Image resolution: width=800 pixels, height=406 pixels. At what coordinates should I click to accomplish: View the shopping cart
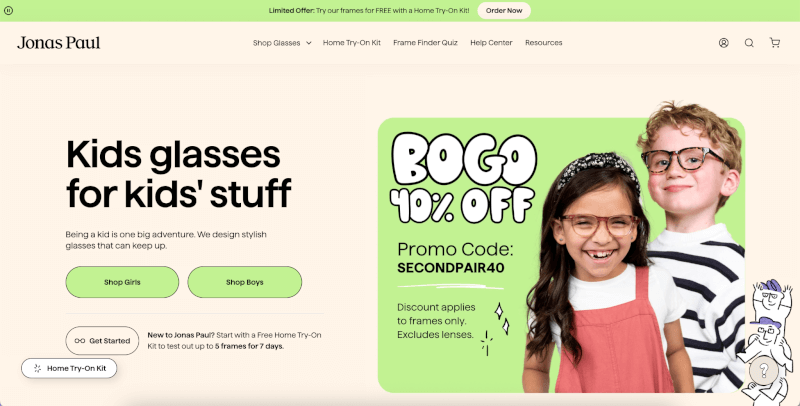pyautogui.click(x=774, y=43)
